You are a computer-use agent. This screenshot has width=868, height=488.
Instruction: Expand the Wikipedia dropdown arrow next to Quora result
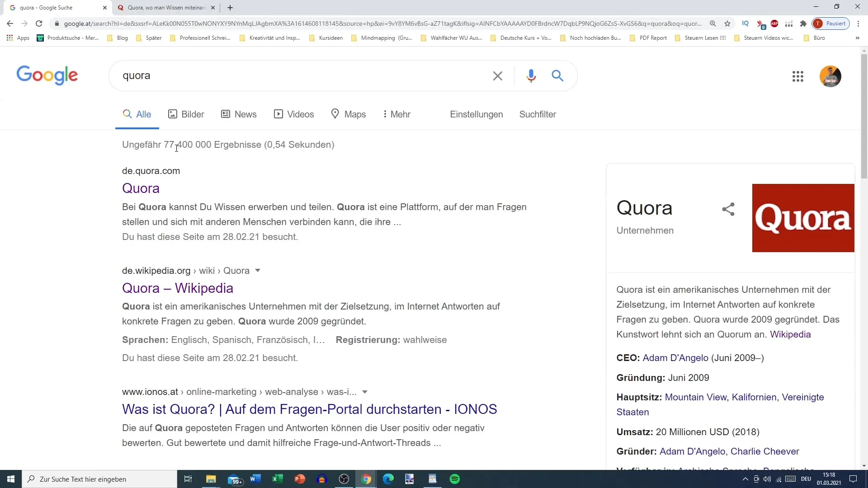pos(258,271)
